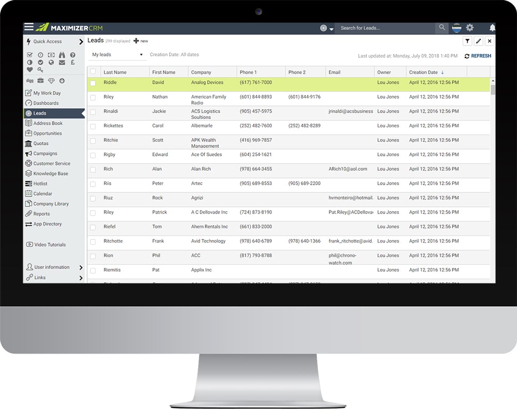Click the circled checkmark quick icon

pos(40,62)
